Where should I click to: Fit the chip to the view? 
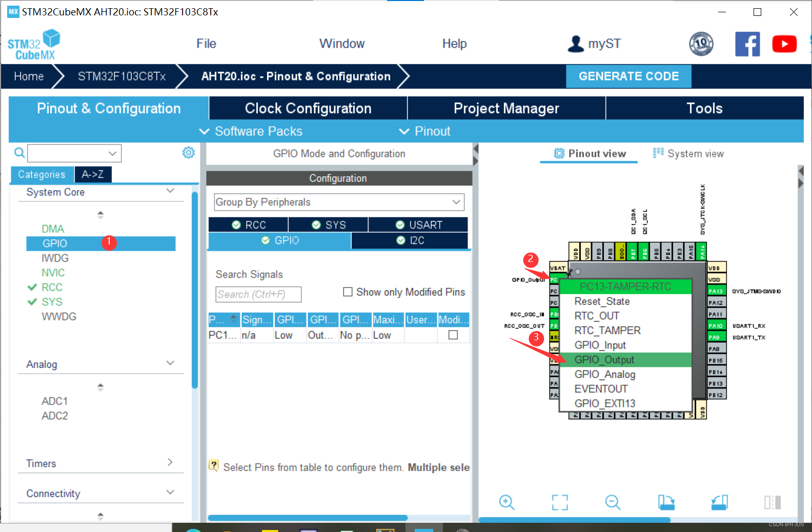560,502
